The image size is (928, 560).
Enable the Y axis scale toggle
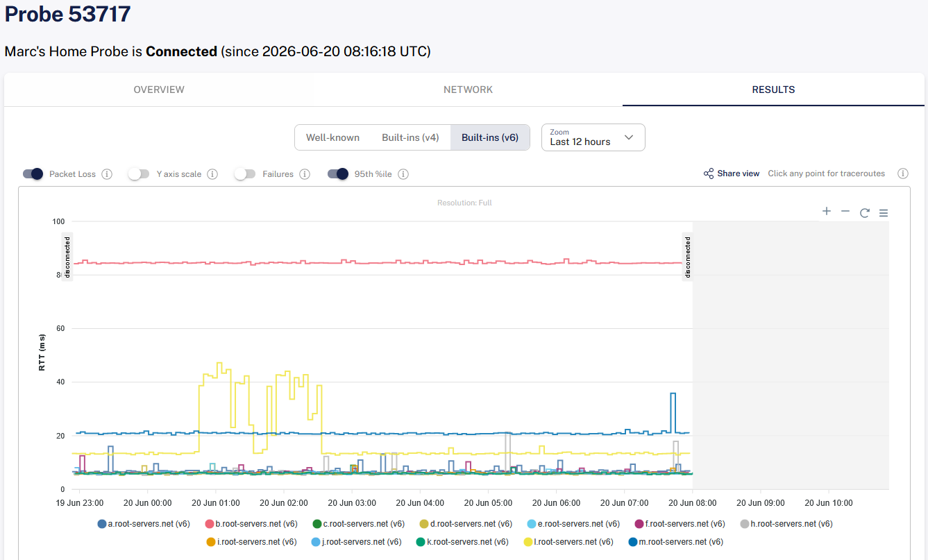point(138,174)
